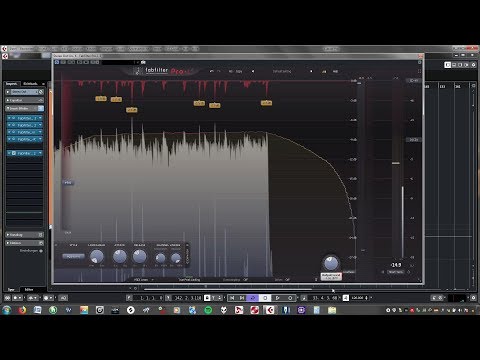Click the plug-in bypass power icon in plug-in toolbar
This screenshot has width=480, height=360.
pyautogui.click(x=57, y=62)
